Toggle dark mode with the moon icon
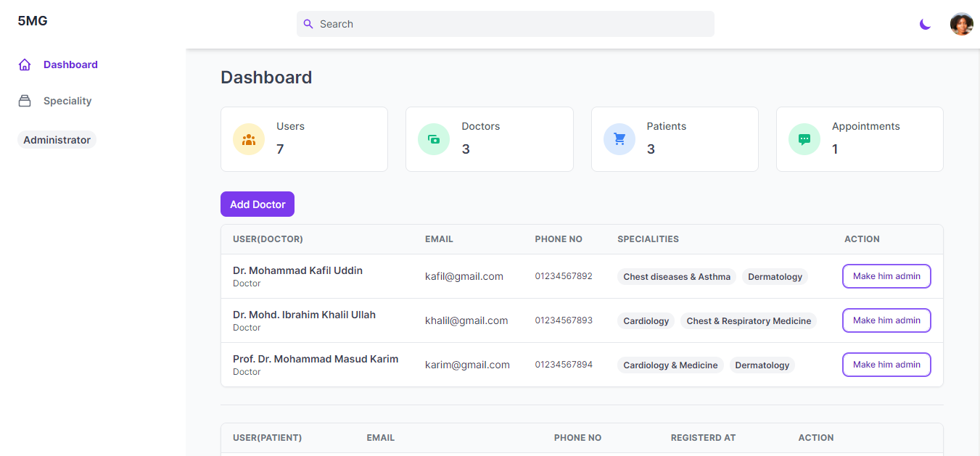 pos(924,24)
